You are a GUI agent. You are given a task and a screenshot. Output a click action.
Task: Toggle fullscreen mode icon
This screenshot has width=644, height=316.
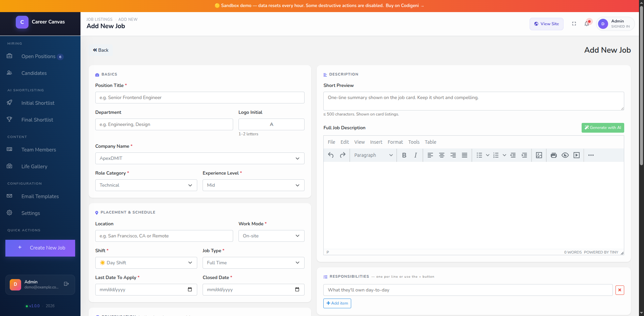(x=574, y=24)
